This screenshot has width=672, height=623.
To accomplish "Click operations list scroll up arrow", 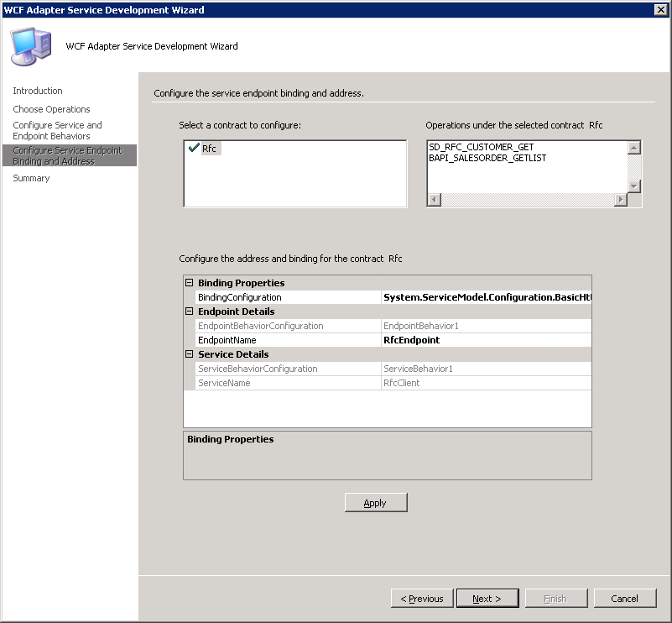I will (634, 148).
